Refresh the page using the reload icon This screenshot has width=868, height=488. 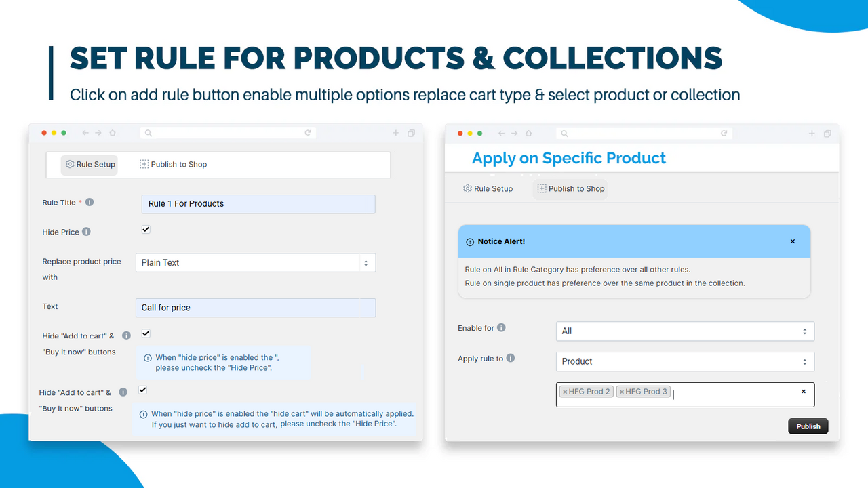(309, 132)
